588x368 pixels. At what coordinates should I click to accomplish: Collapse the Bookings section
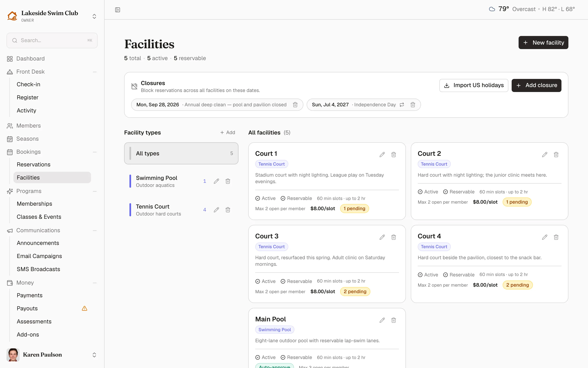(x=95, y=152)
